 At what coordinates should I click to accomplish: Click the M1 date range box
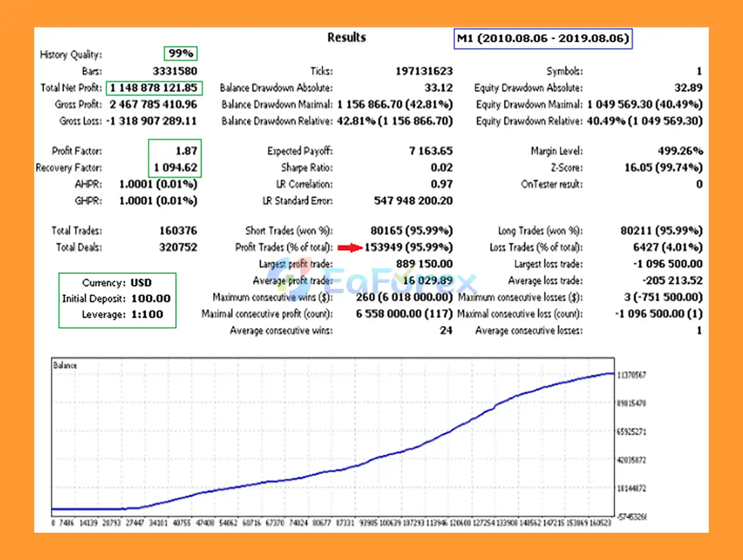point(543,39)
